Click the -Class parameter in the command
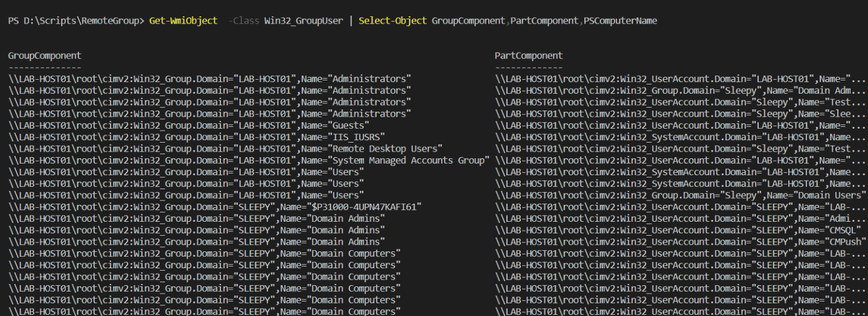The image size is (868, 316). point(244,21)
